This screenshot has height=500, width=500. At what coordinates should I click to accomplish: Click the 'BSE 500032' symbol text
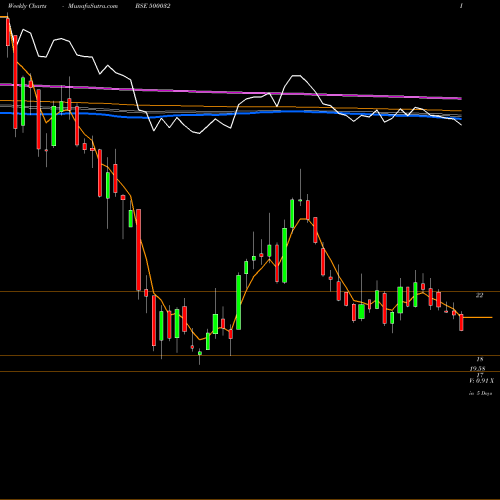point(153,6)
